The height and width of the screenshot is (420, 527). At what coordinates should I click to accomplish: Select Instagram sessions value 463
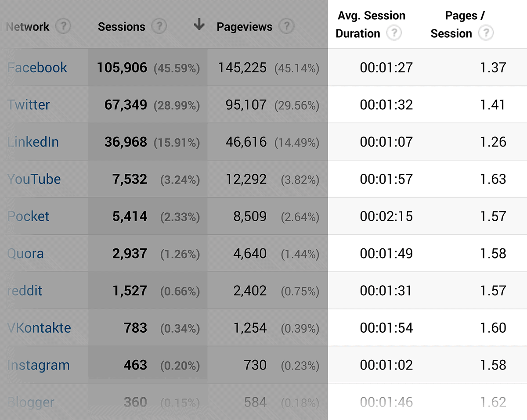click(135, 365)
